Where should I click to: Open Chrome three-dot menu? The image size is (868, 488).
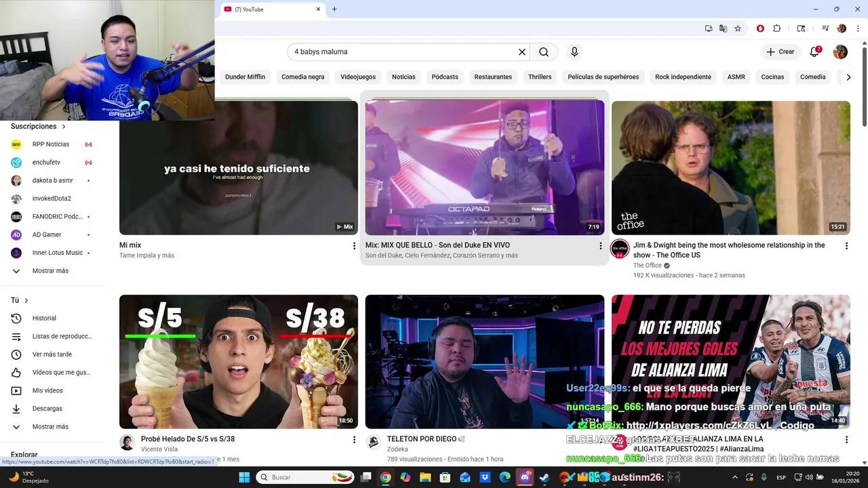tap(856, 28)
